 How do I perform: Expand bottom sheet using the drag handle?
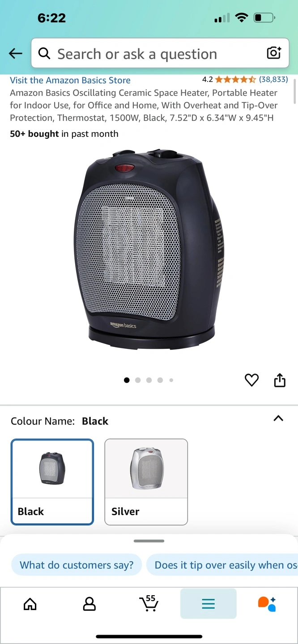click(x=149, y=541)
